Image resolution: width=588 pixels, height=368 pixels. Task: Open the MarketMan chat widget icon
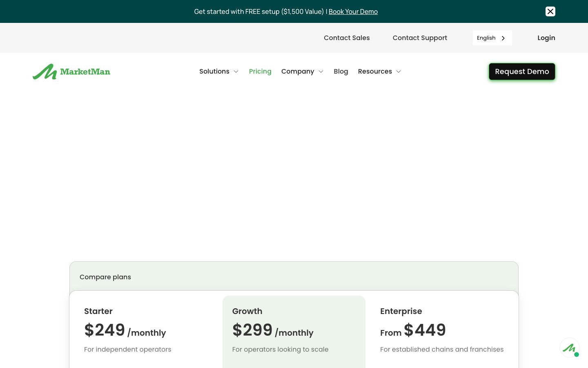570,348
